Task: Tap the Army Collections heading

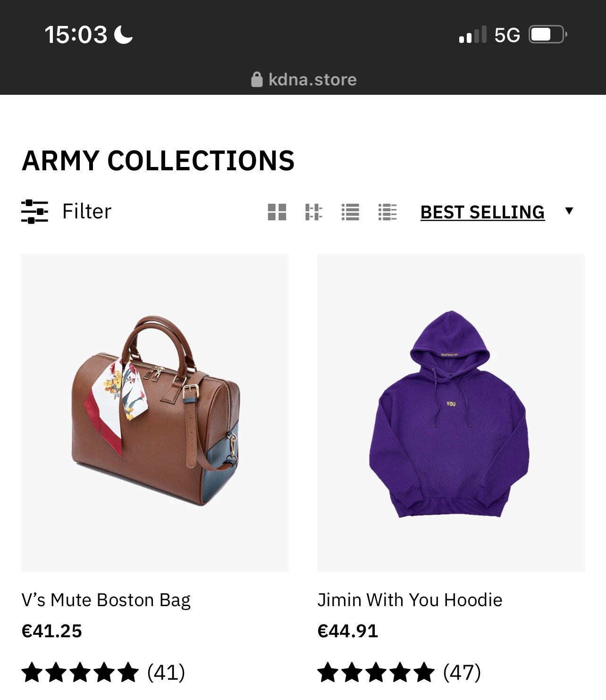Action: pyautogui.click(x=159, y=161)
